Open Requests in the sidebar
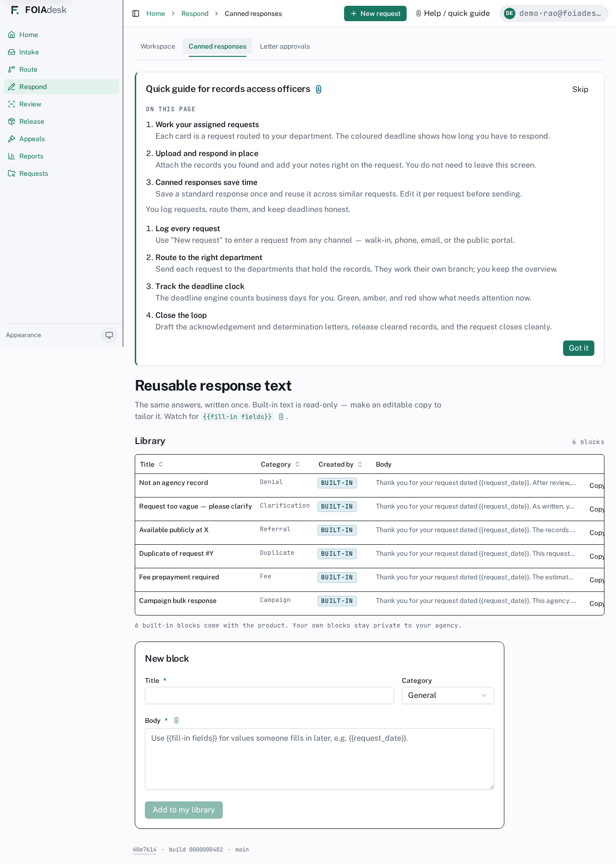Viewport: 616px width, 864px height. pyautogui.click(x=61, y=173)
